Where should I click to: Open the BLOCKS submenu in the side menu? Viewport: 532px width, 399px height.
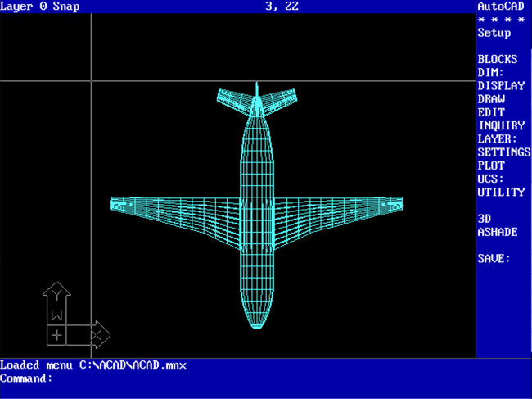pyautogui.click(x=498, y=59)
